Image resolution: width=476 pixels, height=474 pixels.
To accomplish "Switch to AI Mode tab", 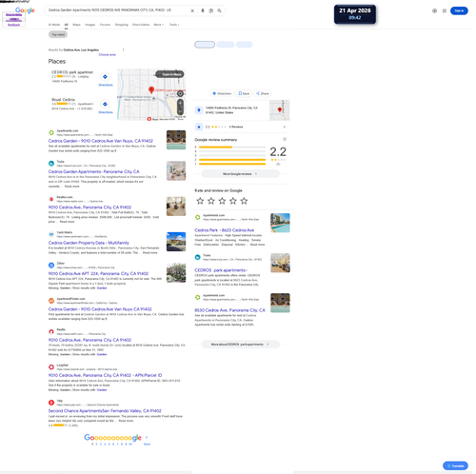I will pos(54,25).
